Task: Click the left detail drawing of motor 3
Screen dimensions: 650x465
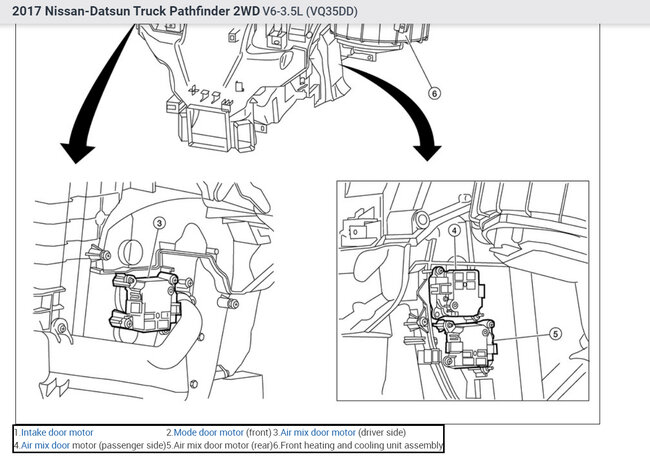Action: [154, 290]
